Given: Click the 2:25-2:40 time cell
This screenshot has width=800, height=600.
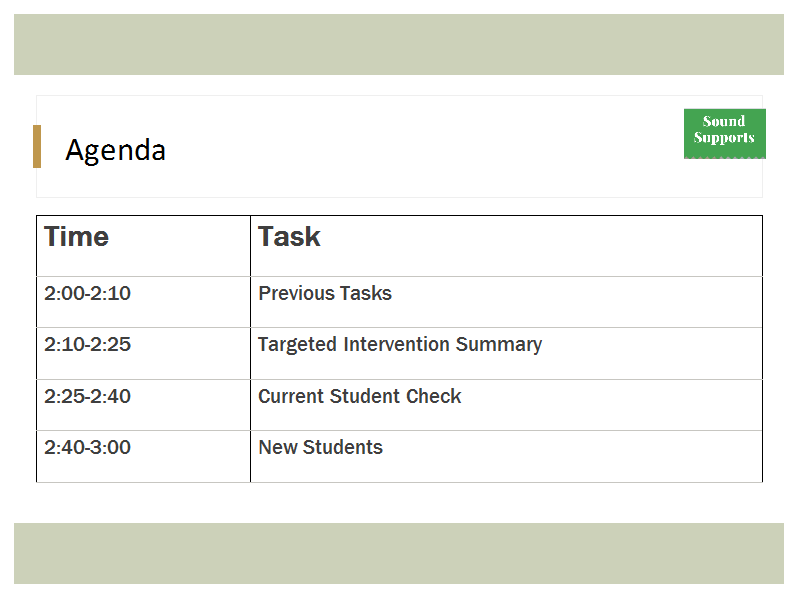Looking at the screenshot, I should click(x=143, y=405).
